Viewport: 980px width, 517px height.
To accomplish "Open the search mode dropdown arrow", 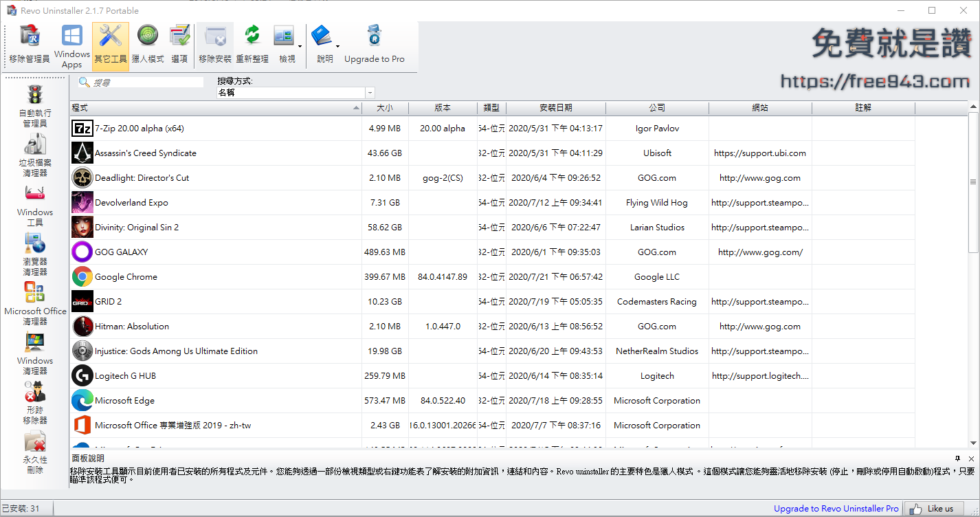I will click(x=369, y=91).
